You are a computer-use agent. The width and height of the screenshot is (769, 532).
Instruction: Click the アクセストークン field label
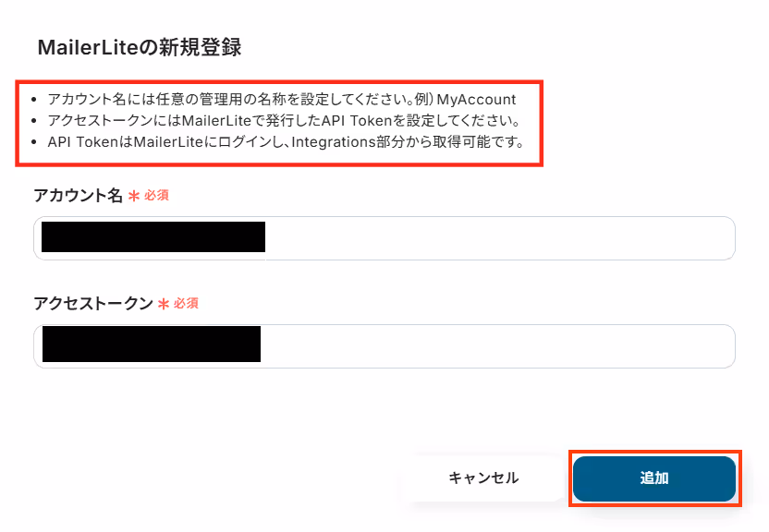tap(93, 304)
